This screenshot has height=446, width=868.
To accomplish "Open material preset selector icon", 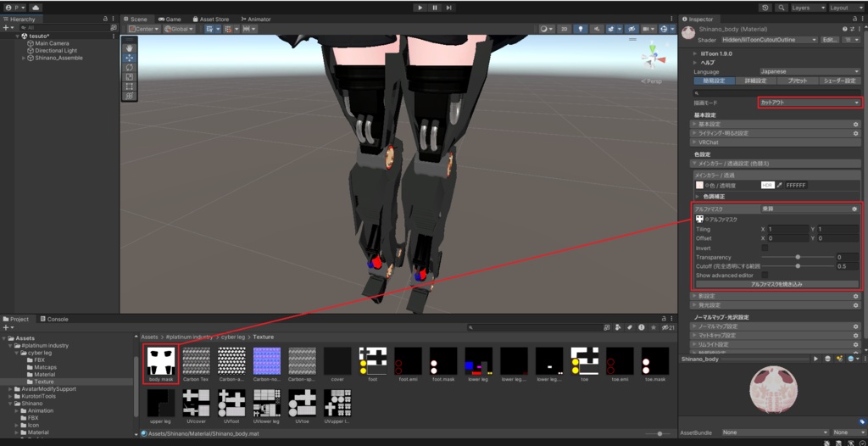I will tap(853, 29).
